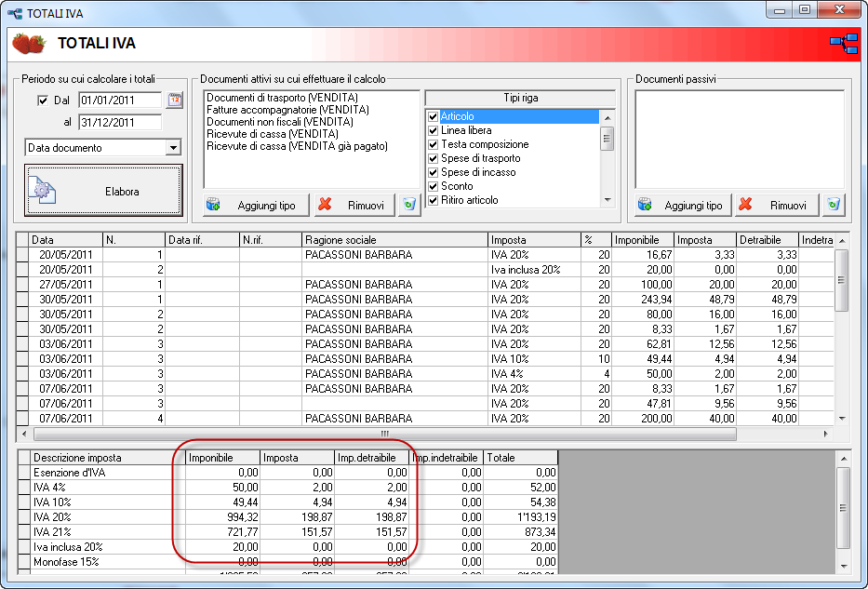This screenshot has height=589, width=868.
Task: Click the 200,00 imponibile cell
Action: pyautogui.click(x=643, y=419)
